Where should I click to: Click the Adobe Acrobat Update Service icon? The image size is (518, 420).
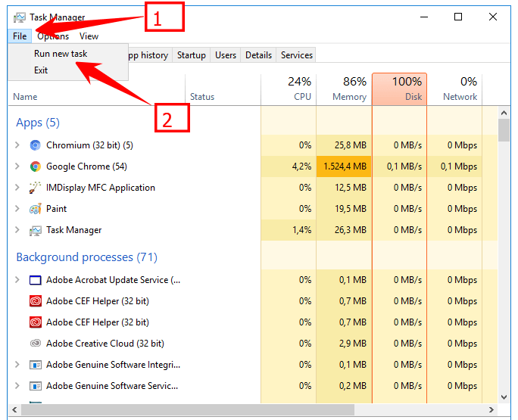pos(35,280)
